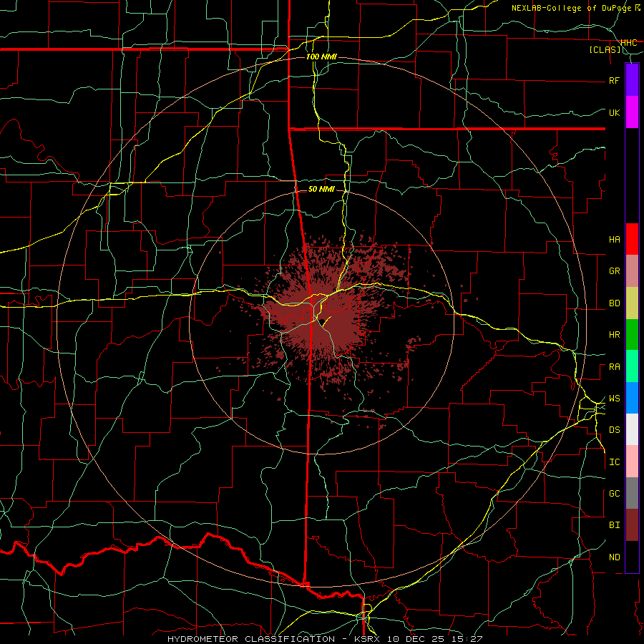Click the purple RF color swatch in legend
The image size is (644, 644).
(x=632, y=80)
